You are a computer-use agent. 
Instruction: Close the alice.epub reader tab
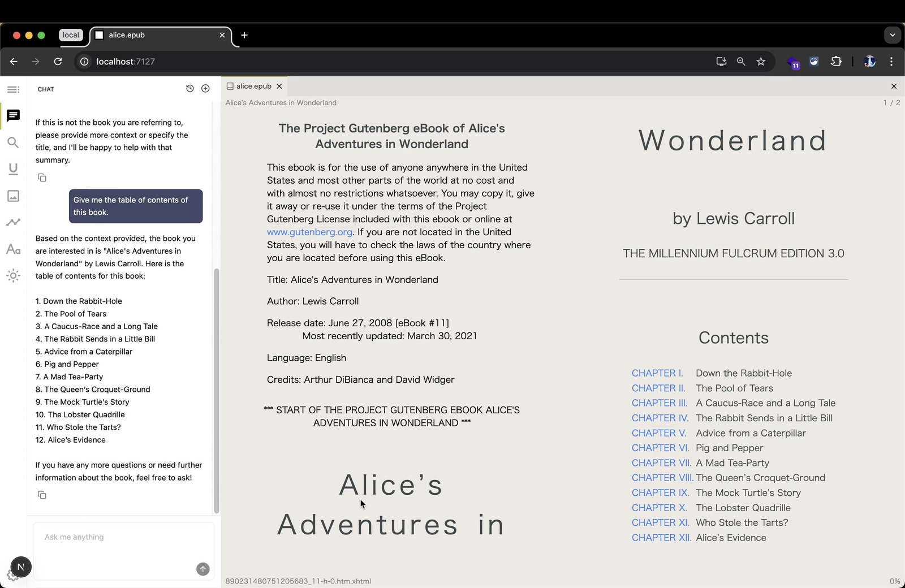pos(279,87)
